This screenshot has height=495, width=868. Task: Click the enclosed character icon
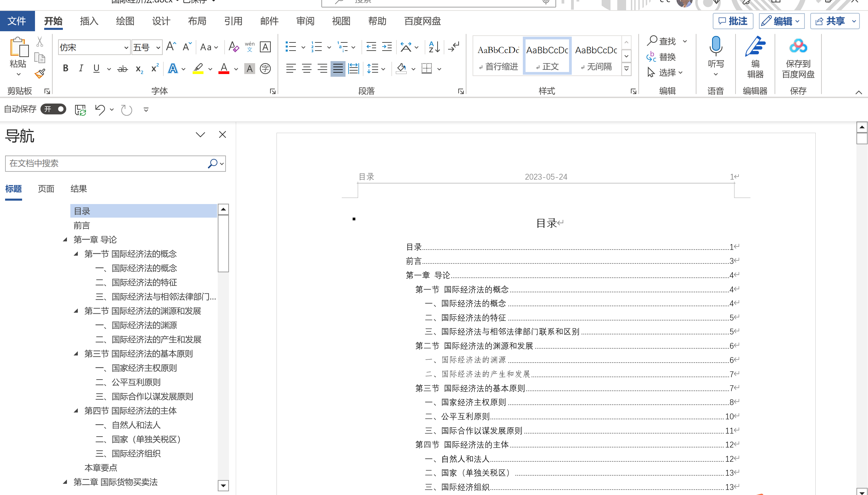[265, 69]
